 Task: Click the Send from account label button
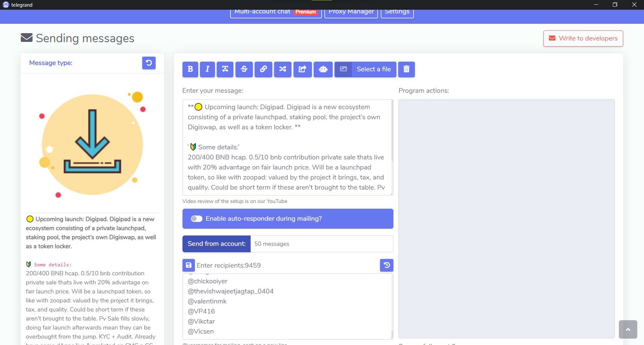click(216, 244)
